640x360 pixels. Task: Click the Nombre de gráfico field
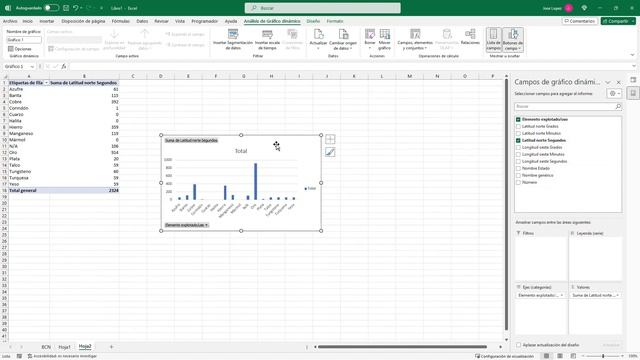(x=24, y=40)
